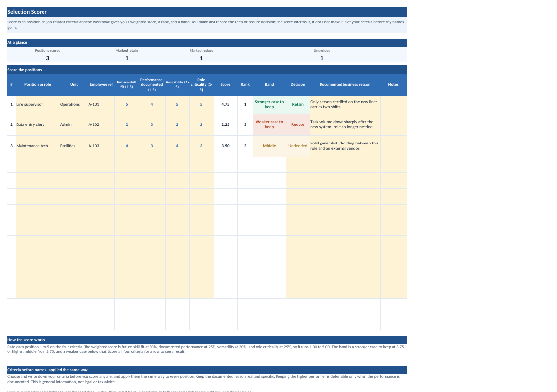This screenshot has width=557, height=392.
Task: Select Data entry clerk's performance rating
Action: click(x=151, y=124)
